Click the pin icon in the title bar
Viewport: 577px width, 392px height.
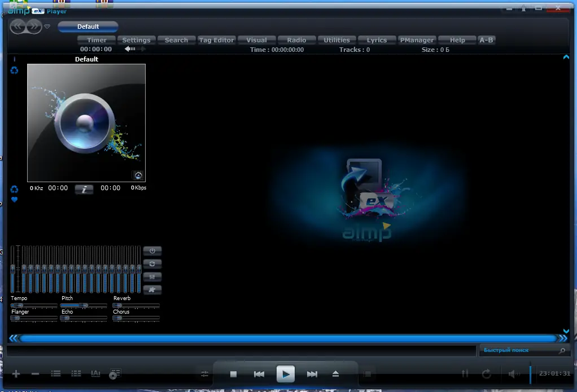coord(523,8)
